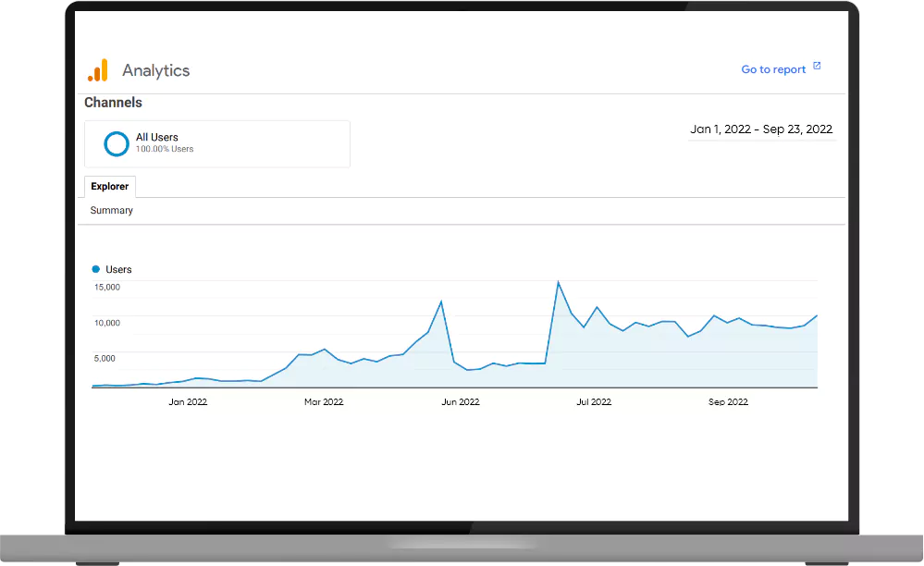Click the All Users donut segment icon

[x=116, y=143]
